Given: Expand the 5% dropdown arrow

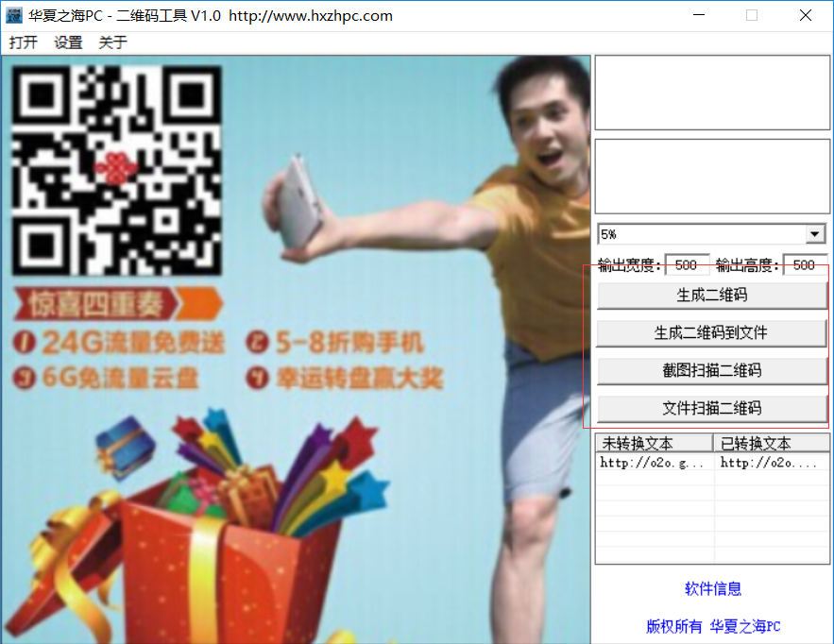Looking at the screenshot, I should pos(815,234).
